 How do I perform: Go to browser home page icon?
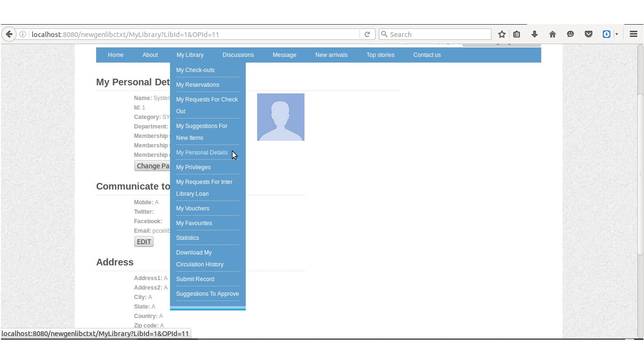tap(553, 34)
